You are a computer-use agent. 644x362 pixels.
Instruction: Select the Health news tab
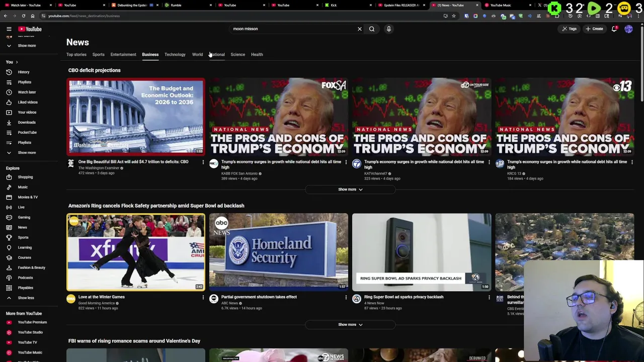(x=257, y=54)
